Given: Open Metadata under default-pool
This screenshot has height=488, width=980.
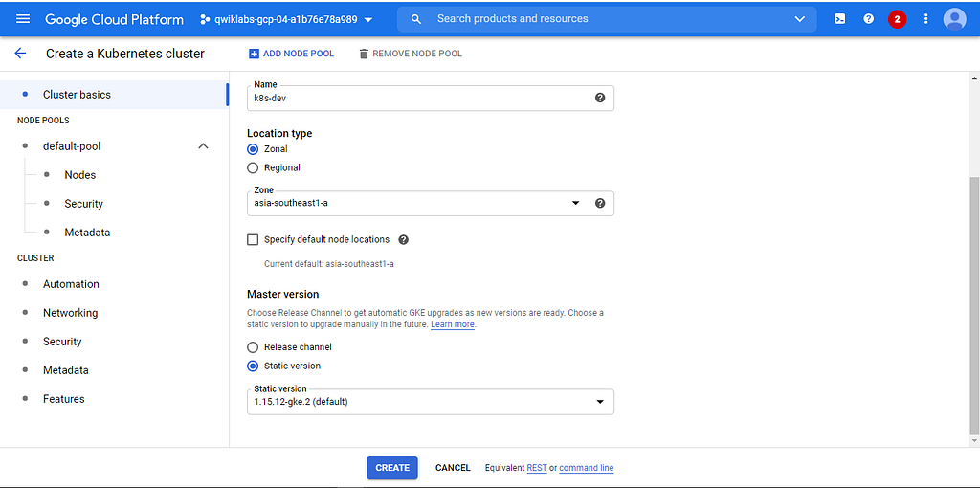Looking at the screenshot, I should [x=87, y=233].
